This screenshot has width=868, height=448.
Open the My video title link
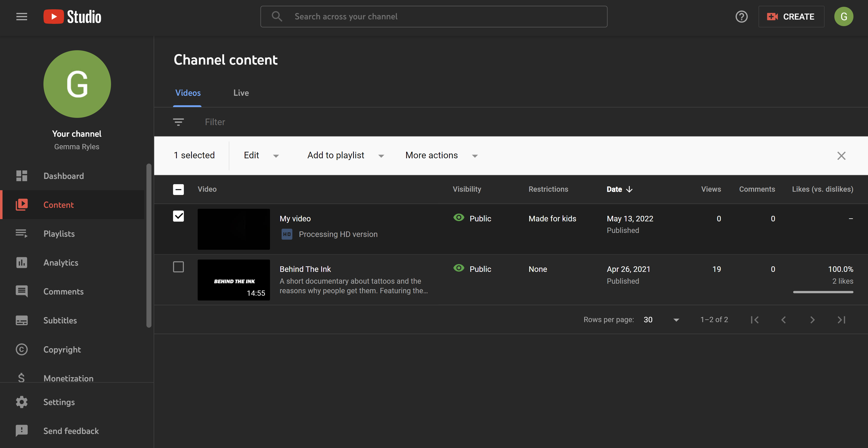pyautogui.click(x=295, y=218)
